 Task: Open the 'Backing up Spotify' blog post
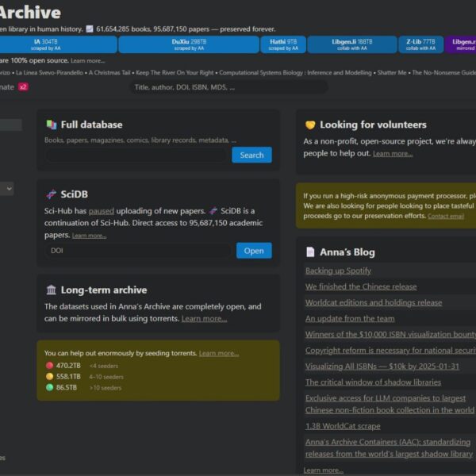click(338, 271)
